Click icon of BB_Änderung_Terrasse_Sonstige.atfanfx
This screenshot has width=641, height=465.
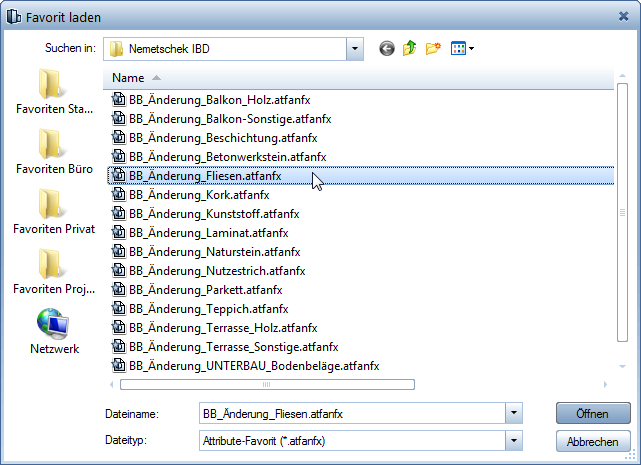click(x=119, y=347)
